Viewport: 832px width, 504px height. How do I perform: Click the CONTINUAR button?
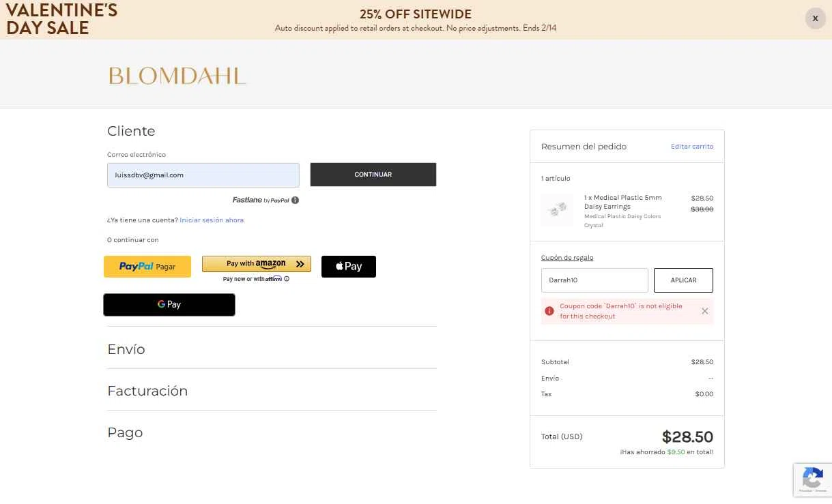coord(373,175)
